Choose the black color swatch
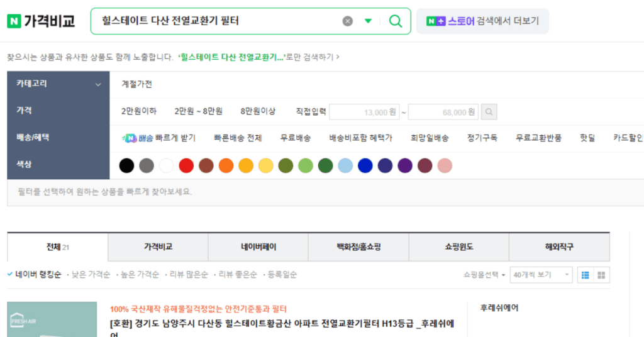 tap(126, 166)
